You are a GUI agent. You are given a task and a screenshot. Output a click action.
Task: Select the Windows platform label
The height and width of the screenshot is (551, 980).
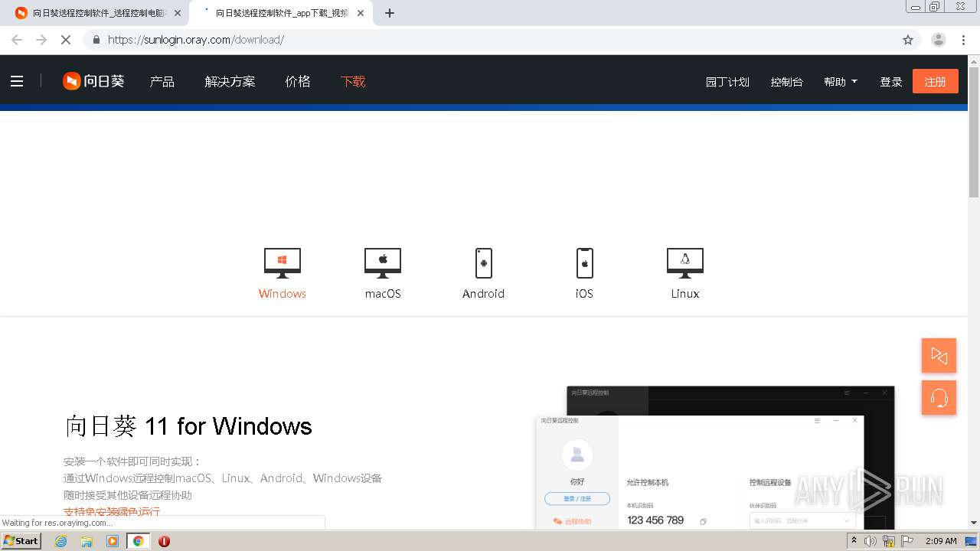(283, 294)
